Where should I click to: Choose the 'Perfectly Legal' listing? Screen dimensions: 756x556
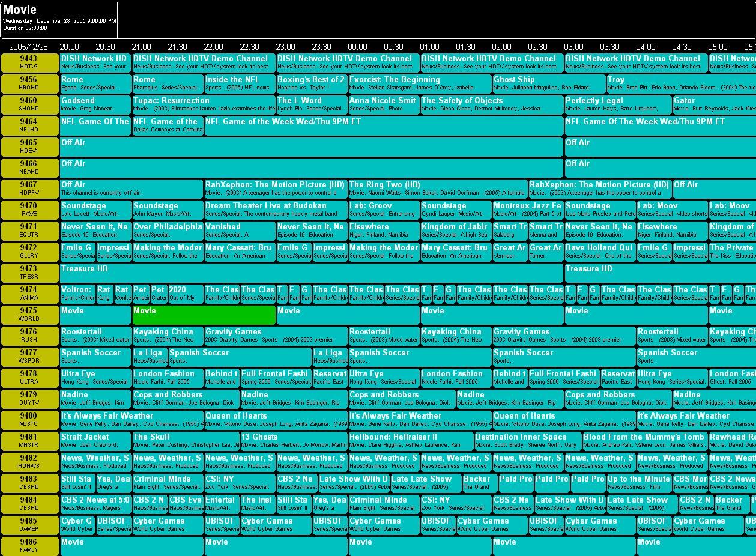pos(618,105)
